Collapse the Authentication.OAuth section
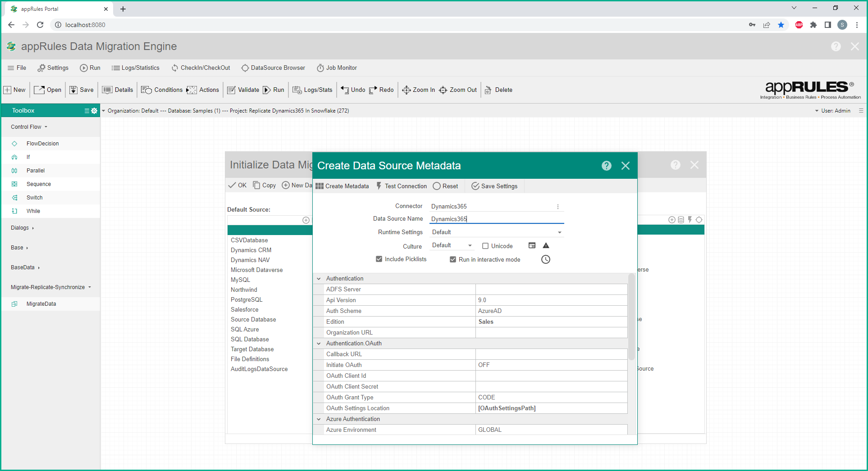This screenshot has width=868, height=471. coord(319,344)
